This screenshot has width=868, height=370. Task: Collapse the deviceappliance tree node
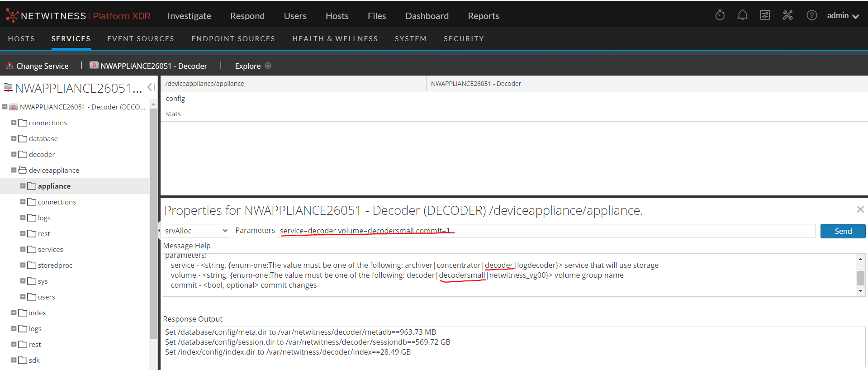(14, 170)
